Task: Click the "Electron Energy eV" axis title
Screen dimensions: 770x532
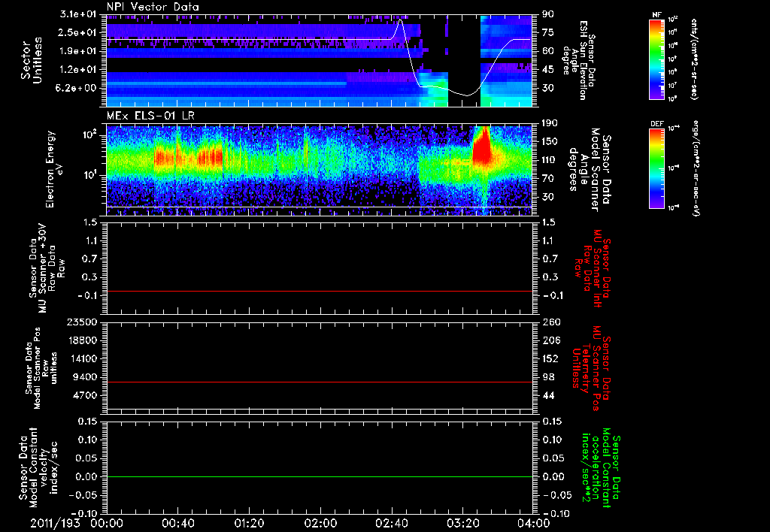Action: click(x=54, y=169)
